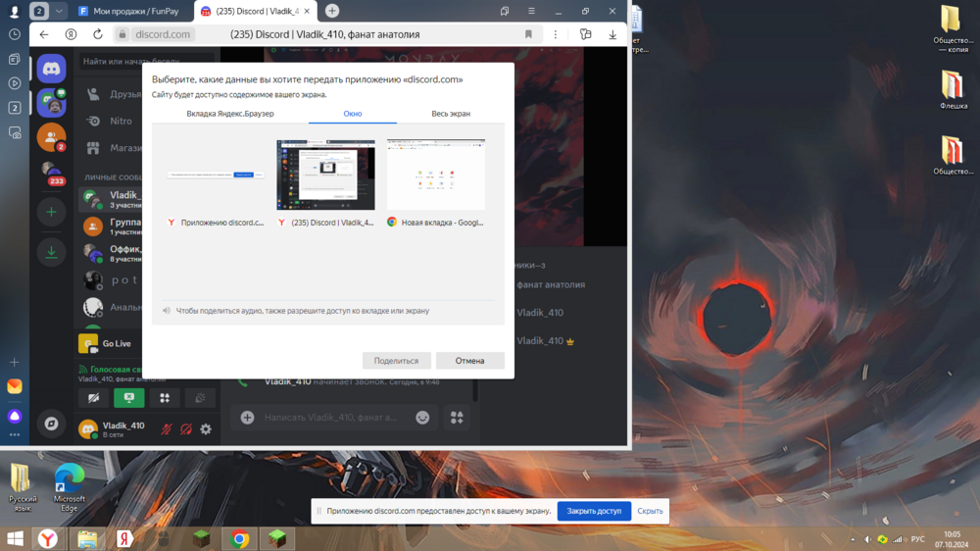Screen dimensions: 980x551
Task: Toggle camera in voice panel
Action: coord(93,398)
